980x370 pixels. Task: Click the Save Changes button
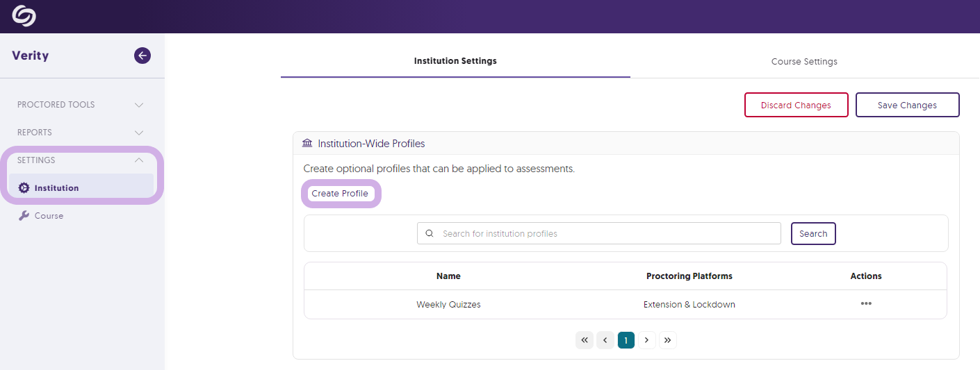tap(907, 105)
